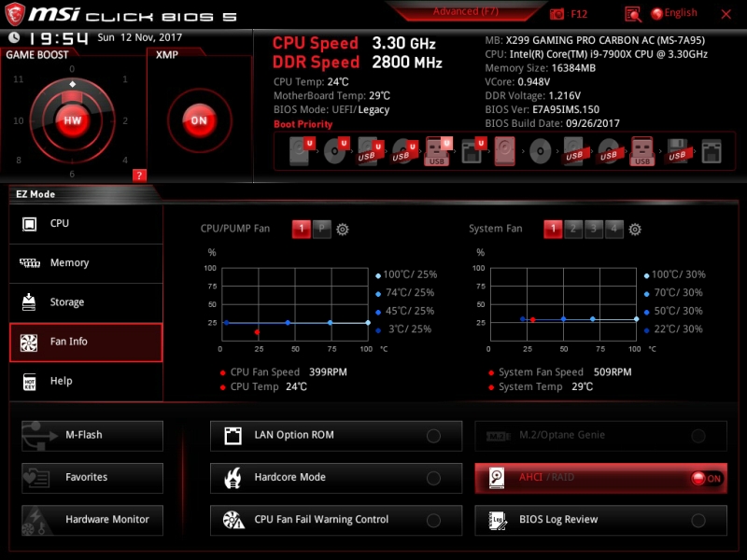Click the "70°C/ 30%" legend entry

pos(673,293)
